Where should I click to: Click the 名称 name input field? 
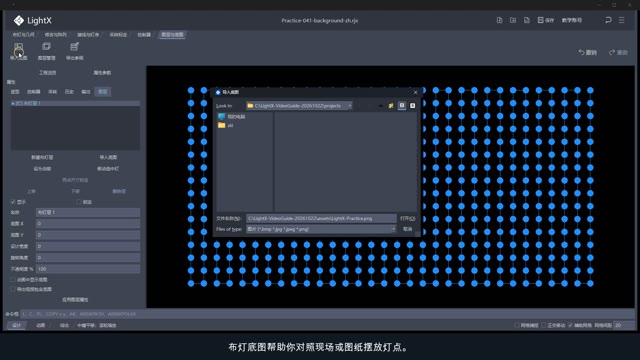(x=88, y=212)
